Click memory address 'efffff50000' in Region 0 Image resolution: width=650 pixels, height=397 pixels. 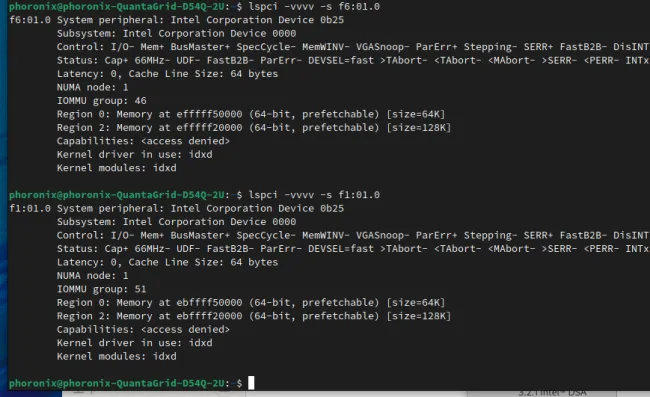[x=209, y=114]
